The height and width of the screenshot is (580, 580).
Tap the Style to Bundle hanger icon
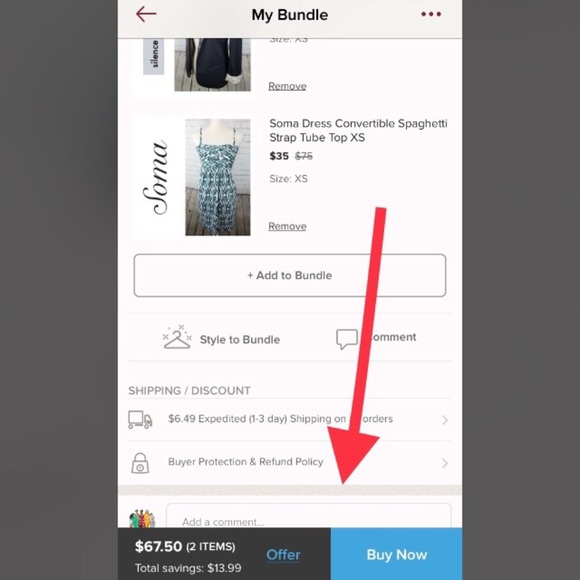pyautogui.click(x=177, y=337)
